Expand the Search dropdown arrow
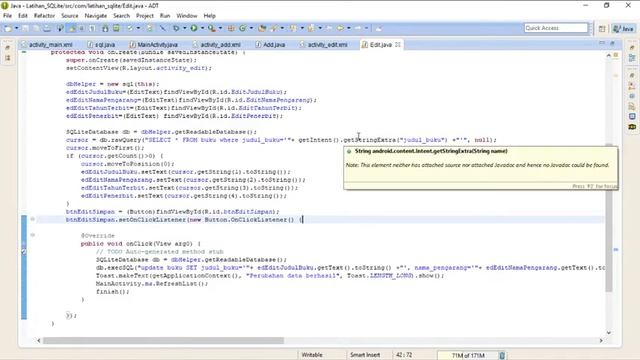640x360 pixels. click(282, 28)
